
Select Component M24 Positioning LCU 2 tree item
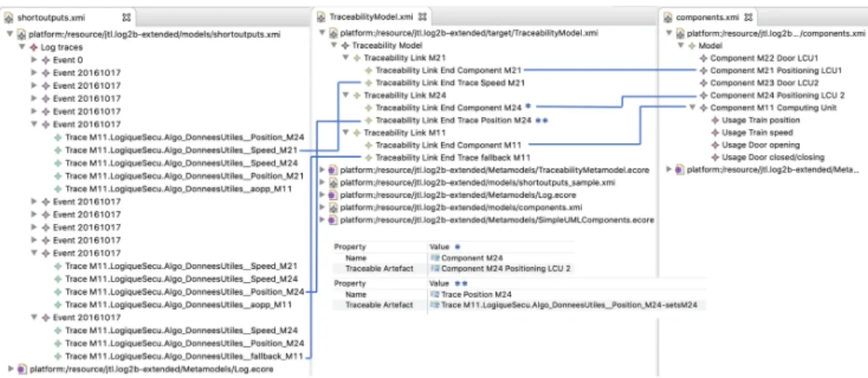click(777, 96)
